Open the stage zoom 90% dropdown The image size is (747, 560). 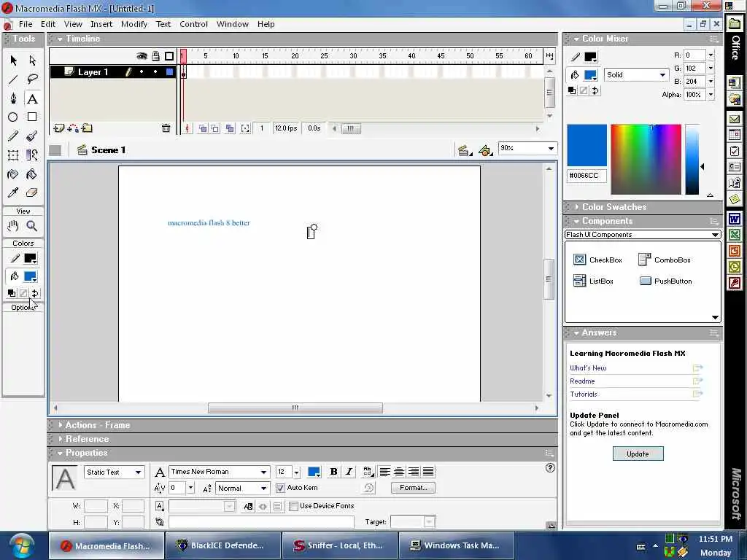pyautogui.click(x=527, y=149)
